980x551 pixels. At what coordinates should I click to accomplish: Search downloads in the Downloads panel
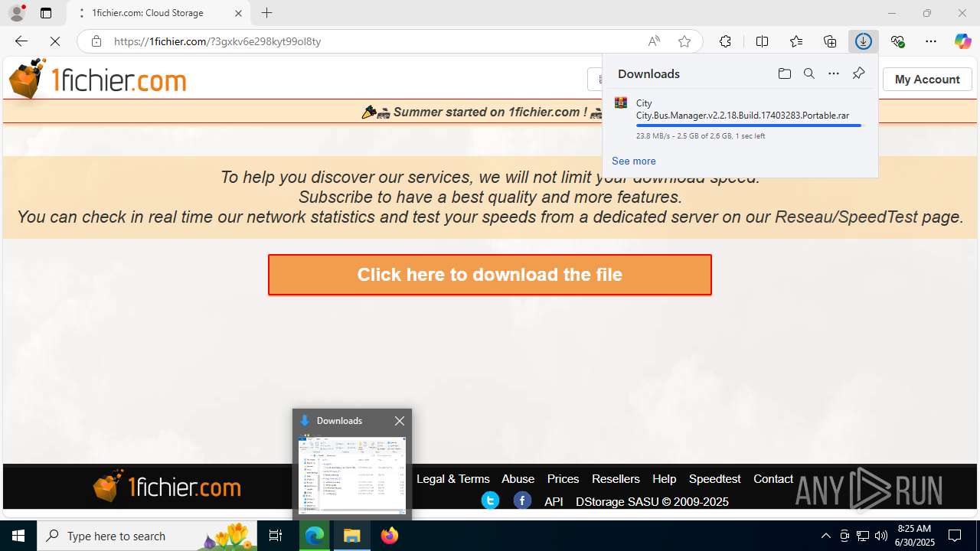[x=808, y=73]
